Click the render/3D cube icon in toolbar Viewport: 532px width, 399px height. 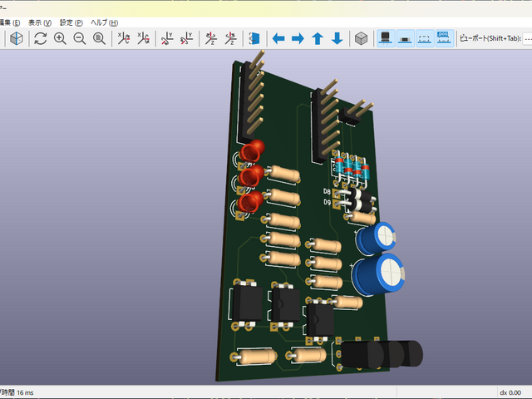[x=16, y=38]
